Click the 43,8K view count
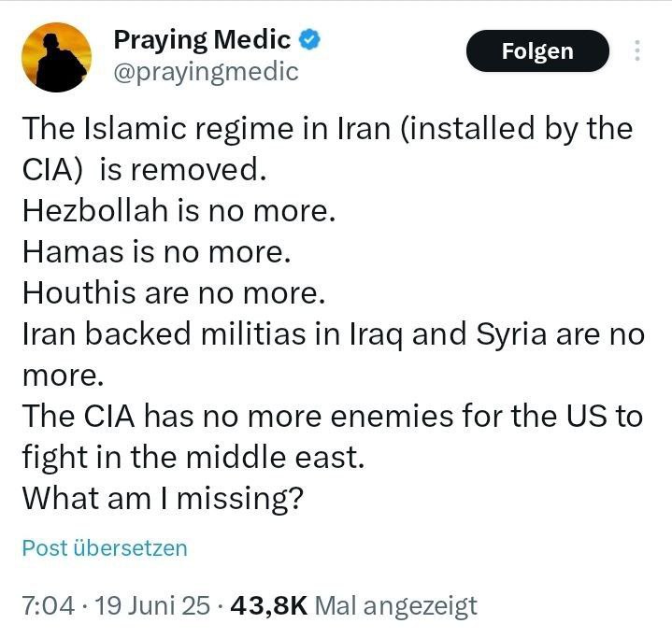 (269, 605)
